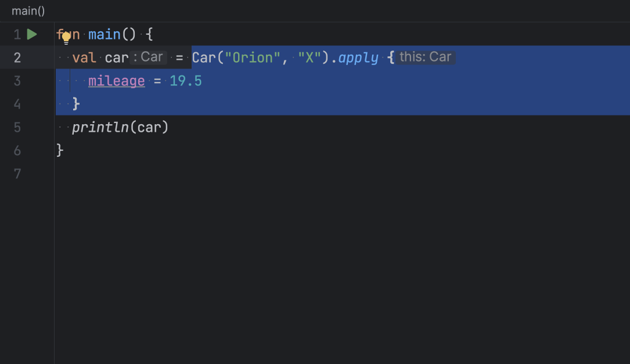Click line number 3 in gutter

tap(17, 81)
